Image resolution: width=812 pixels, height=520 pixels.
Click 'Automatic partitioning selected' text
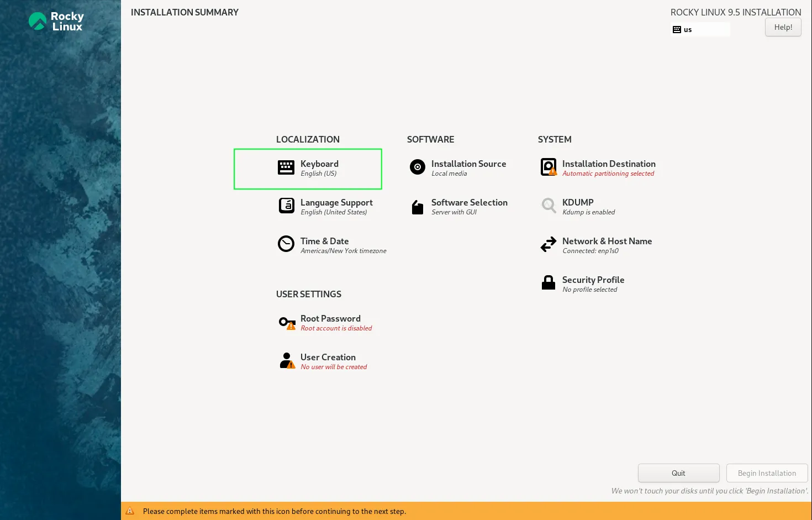pyautogui.click(x=608, y=174)
